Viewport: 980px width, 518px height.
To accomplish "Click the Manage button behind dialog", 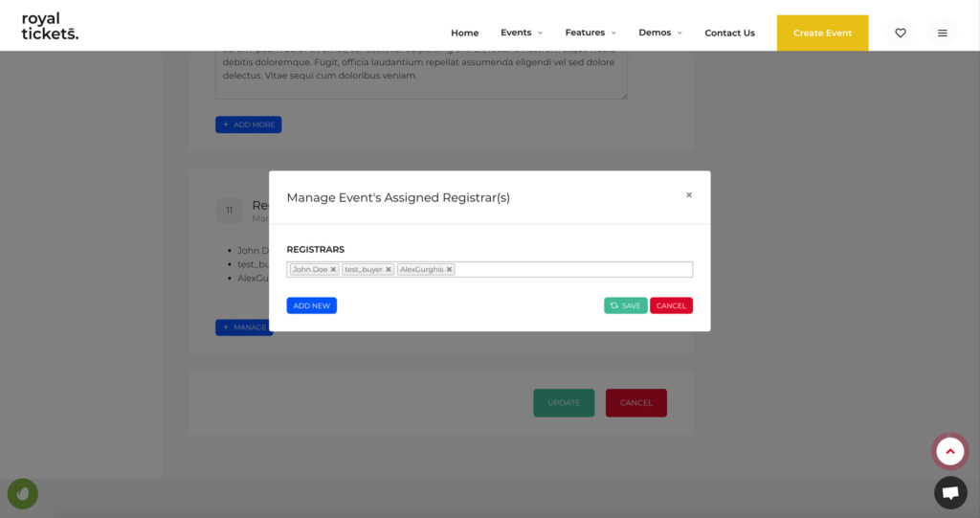I will pos(244,327).
